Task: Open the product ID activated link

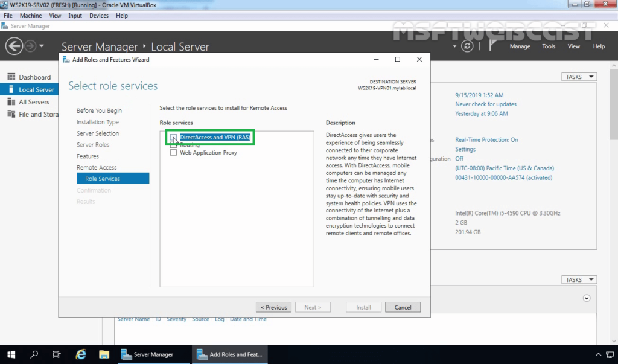Action: 504,177
